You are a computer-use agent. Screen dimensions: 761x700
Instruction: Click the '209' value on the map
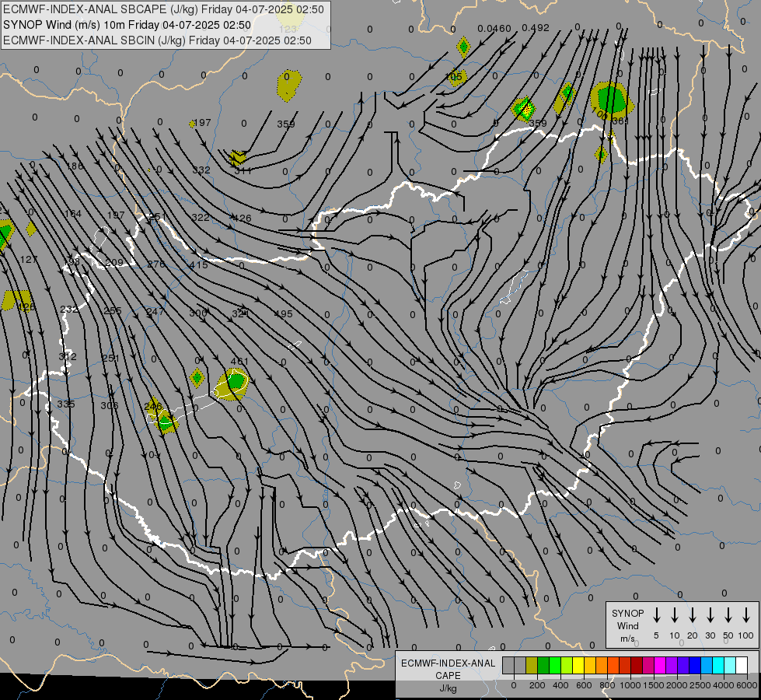[114, 262]
